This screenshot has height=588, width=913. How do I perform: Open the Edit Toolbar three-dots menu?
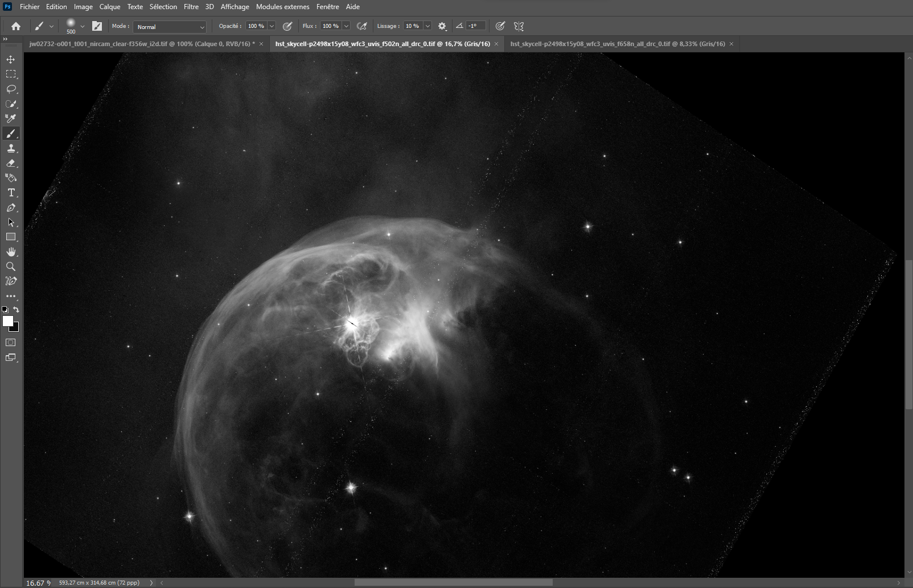click(11, 296)
